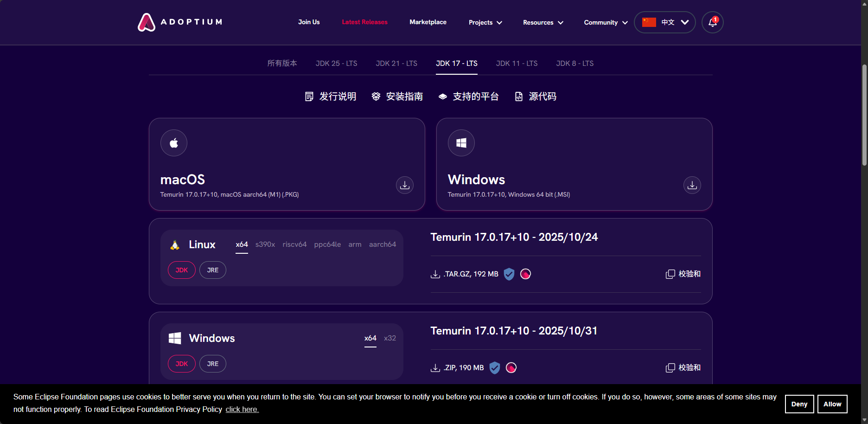Switch to JDK 25 - LTS tab
The image size is (868, 424).
coord(337,63)
